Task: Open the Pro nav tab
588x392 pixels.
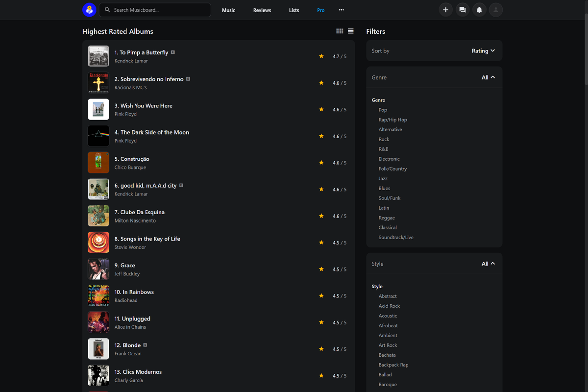Action: [x=320, y=10]
